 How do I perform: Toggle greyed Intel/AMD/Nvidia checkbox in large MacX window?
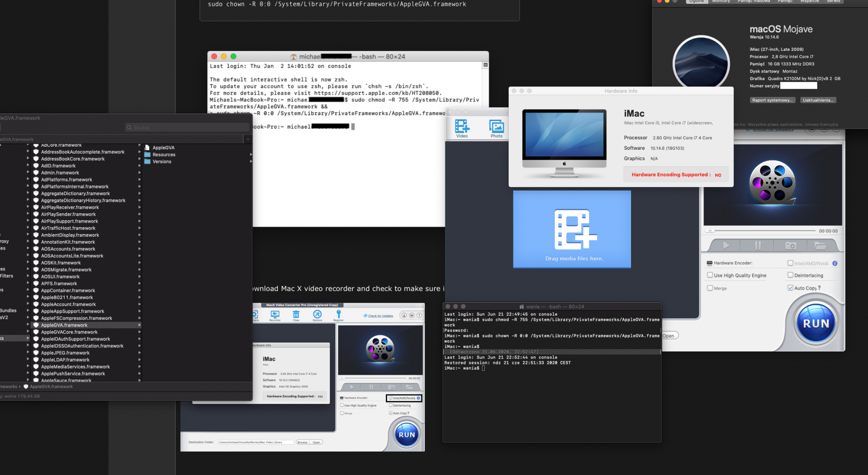tap(790, 263)
